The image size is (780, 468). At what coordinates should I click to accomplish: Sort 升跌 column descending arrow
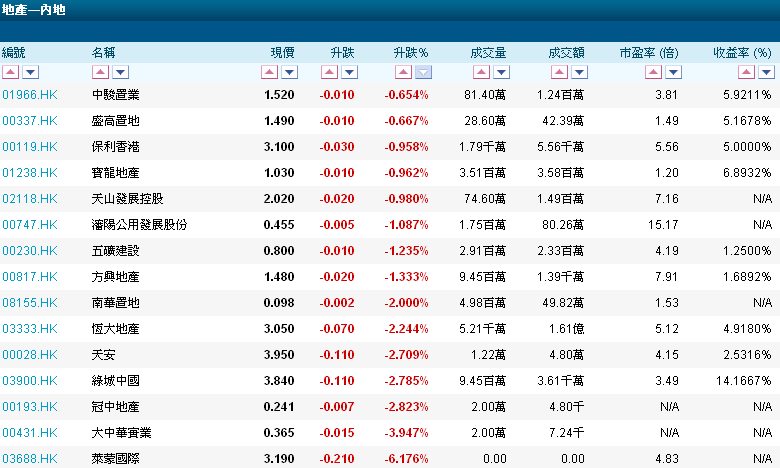(x=349, y=72)
